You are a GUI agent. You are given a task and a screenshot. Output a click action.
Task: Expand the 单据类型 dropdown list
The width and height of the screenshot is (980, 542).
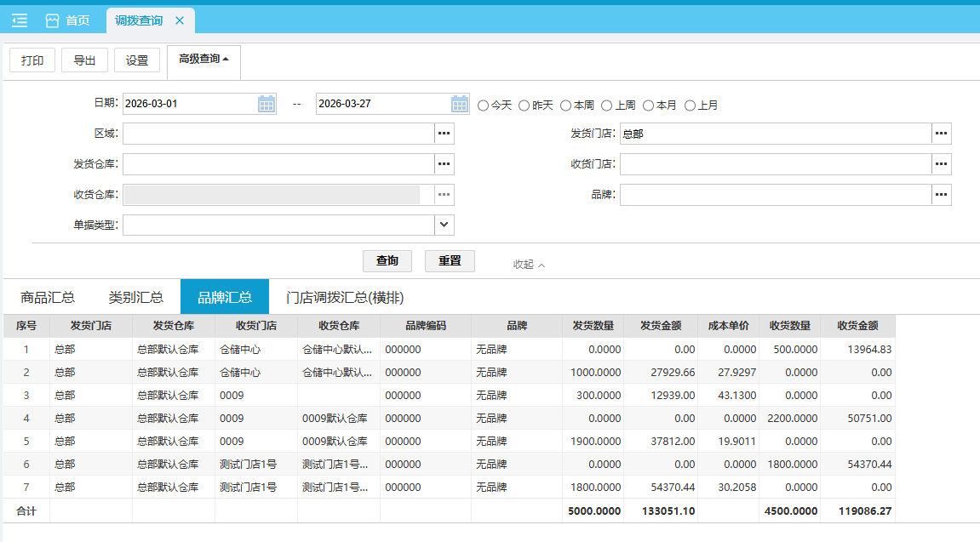coord(444,225)
